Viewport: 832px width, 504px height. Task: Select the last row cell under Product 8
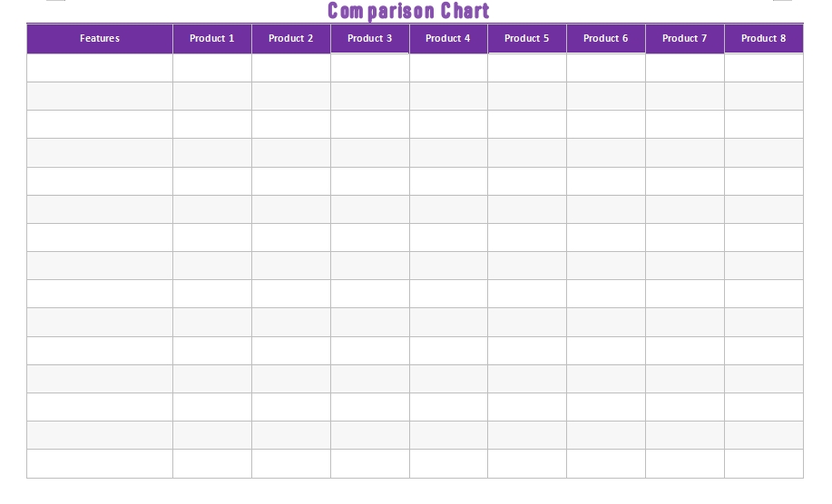tap(764, 463)
